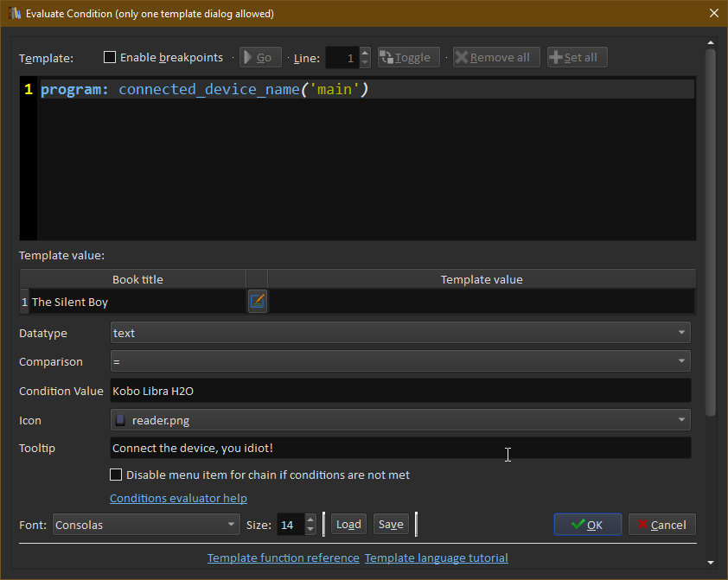Click the Book title column header

click(137, 279)
